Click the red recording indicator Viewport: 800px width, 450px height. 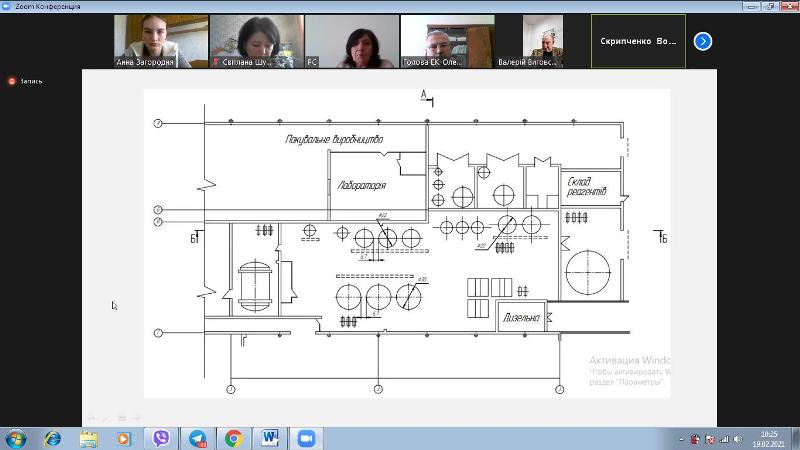[x=11, y=81]
